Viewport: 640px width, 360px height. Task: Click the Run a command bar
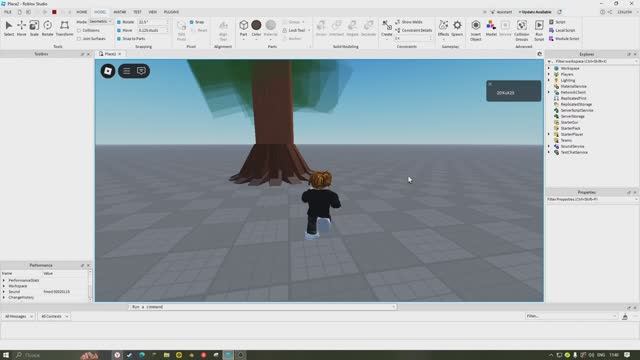[x=262, y=307]
